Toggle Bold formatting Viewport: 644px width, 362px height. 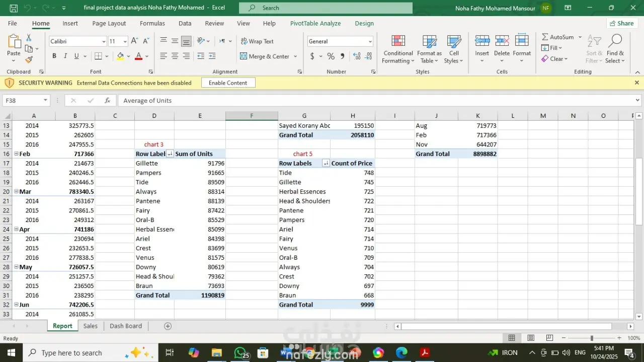pyautogui.click(x=54, y=56)
